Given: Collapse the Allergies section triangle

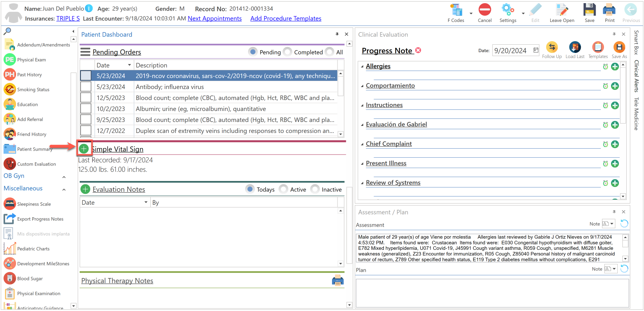Looking at the screenshot, I should 362,66.
